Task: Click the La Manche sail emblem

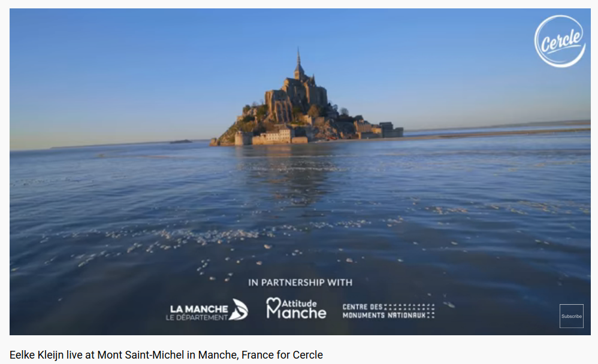Action: coord(238,310)
